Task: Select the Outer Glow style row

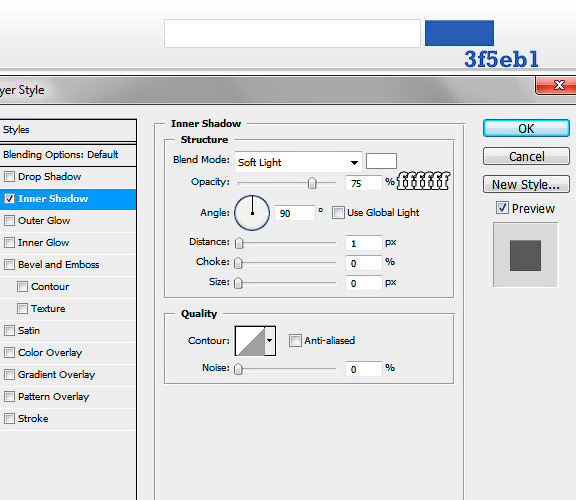Action: click(68, 220)
